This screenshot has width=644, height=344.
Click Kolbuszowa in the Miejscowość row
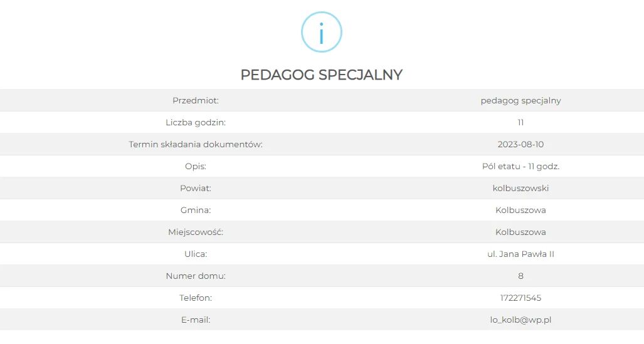520,232
